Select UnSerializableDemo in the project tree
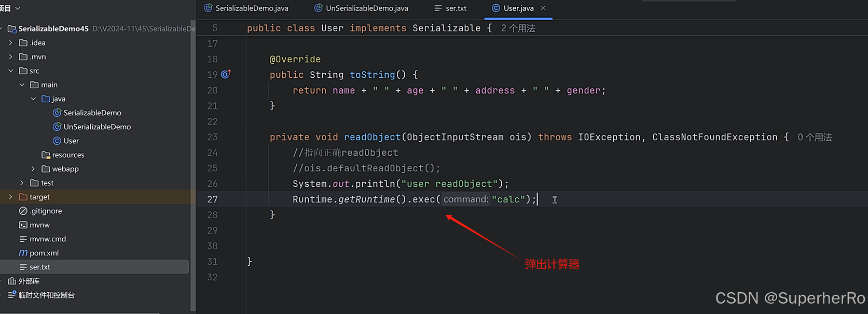Viewport: 868px width, 314px height. (97, 127)
